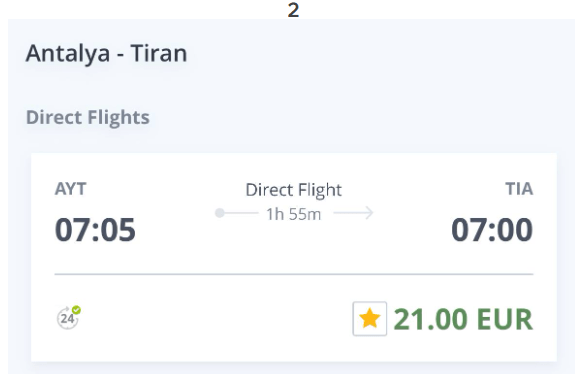
Task: Click the 1h 55m duration label
Action: [293, 214]
